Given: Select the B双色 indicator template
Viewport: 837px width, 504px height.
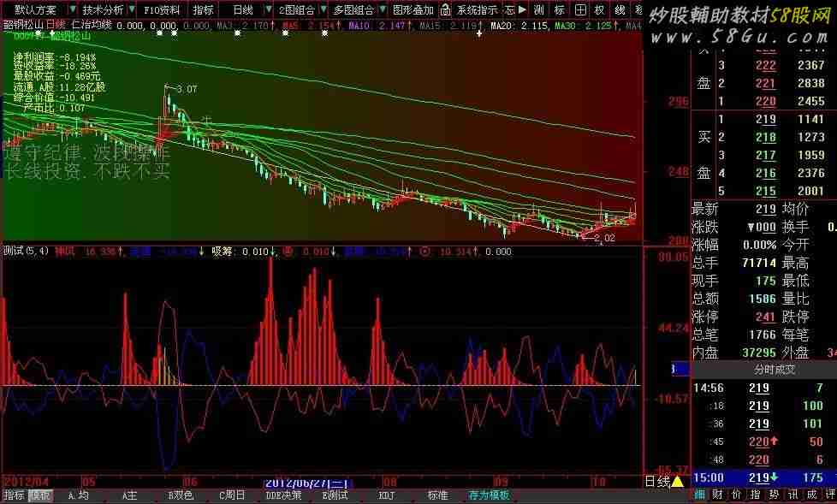Looking at the screenshot, I should [181, 495].
